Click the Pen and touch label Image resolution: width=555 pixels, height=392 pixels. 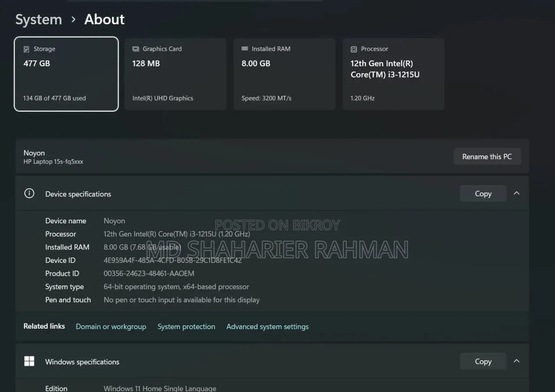pyautogui.click(x=68, y=300)
